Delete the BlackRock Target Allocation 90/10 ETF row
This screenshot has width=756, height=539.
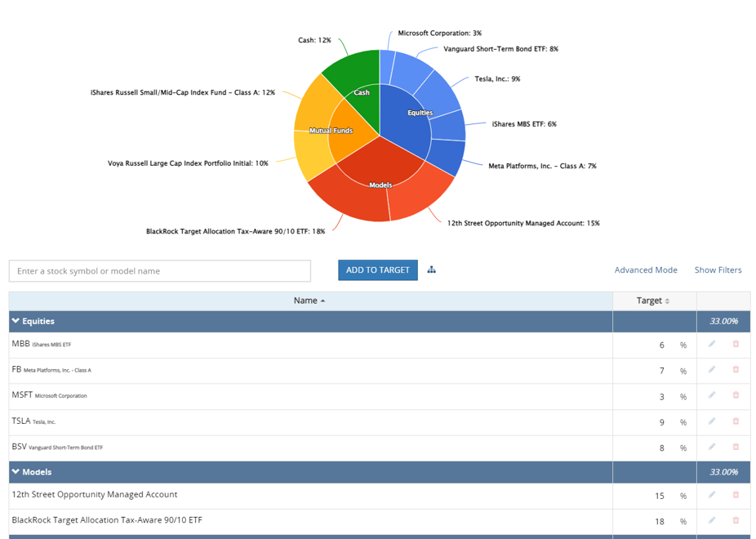pos(736,520)
